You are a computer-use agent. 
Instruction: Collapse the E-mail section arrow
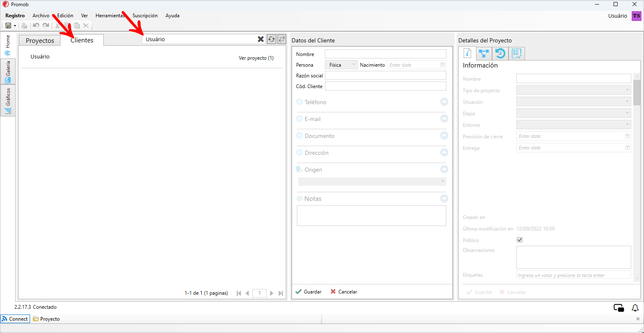444,119
